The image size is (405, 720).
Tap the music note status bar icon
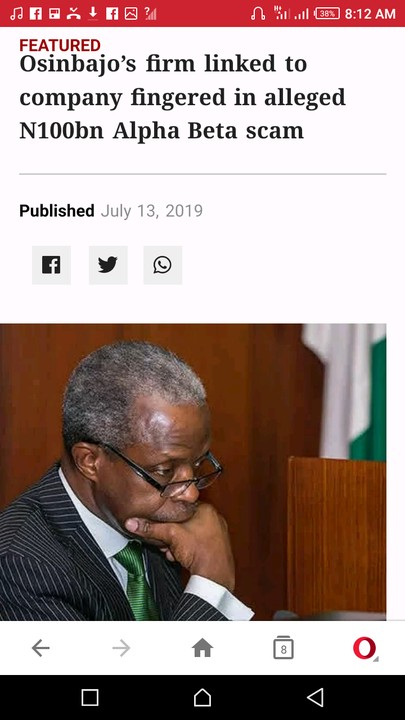(x=16, y=14)
